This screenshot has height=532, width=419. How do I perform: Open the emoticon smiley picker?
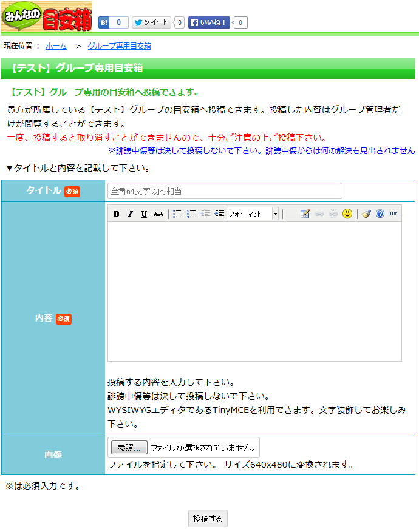[x=347, y=214]
